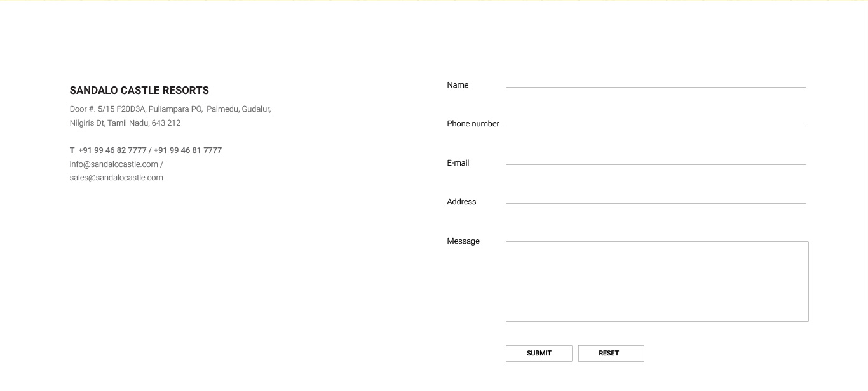Click inside the Message text area
Viewport: 868px width, 391px height.
(x=657, y=281)
